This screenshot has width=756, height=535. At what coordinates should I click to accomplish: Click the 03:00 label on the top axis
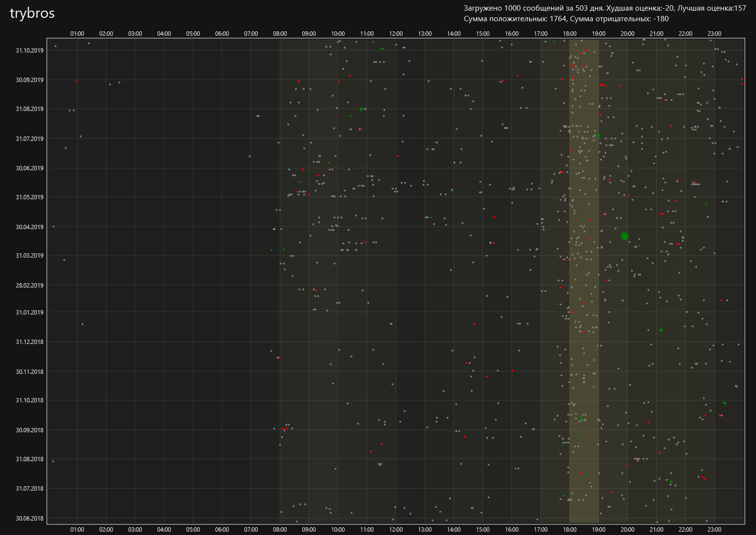135,34
